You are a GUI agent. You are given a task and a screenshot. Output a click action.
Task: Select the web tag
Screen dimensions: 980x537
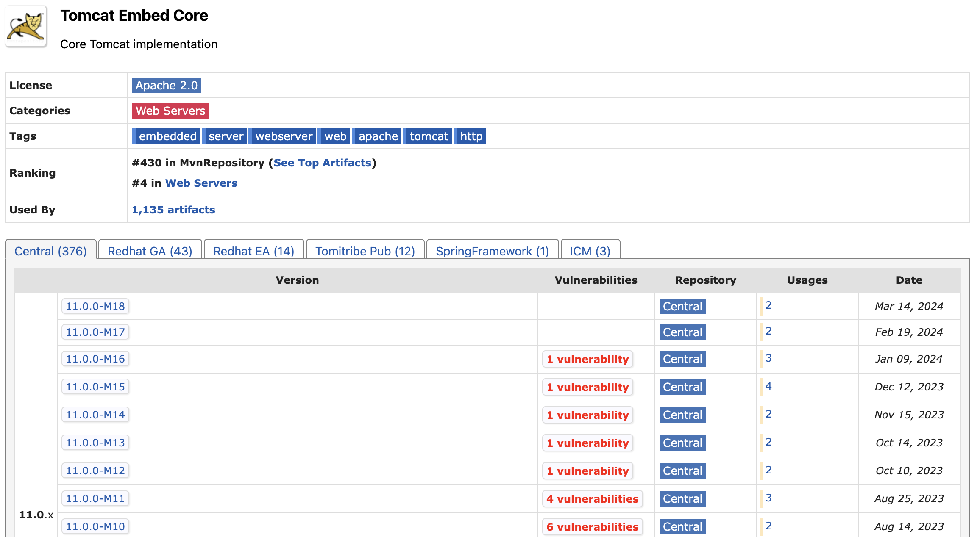point(334,136)
